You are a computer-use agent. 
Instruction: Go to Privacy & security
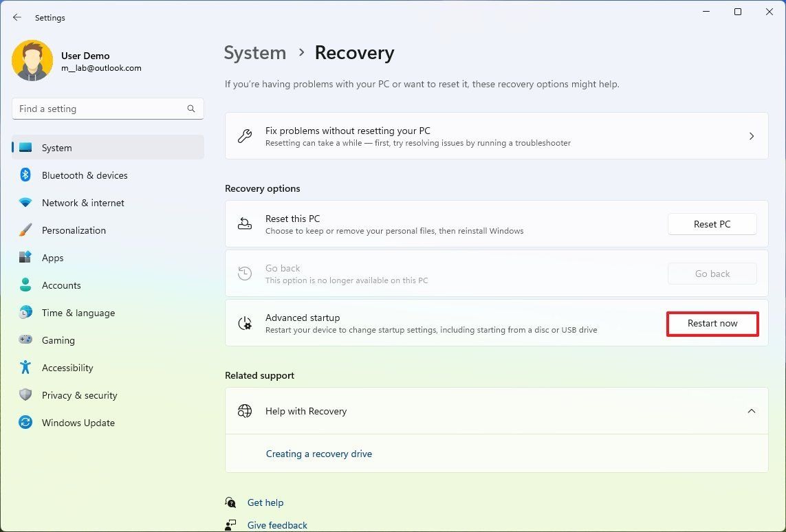click(x=108, y=395)
